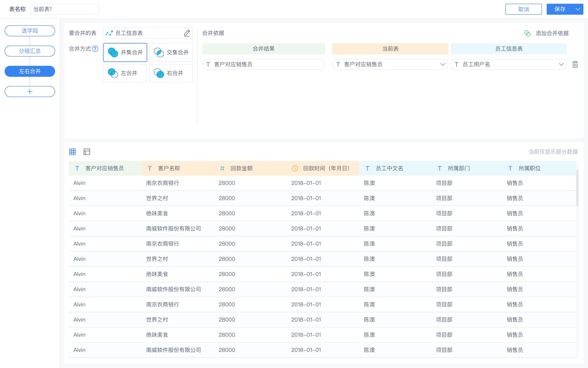Switch to grid data preview icon

(x=73, y=152)
